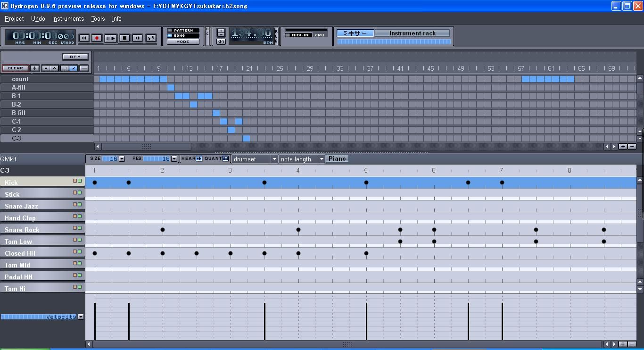Image resolution: width=644 pixels, height=350 pixels.
Task: Select the C-1 pattern in list
Action: pos(47,121)
